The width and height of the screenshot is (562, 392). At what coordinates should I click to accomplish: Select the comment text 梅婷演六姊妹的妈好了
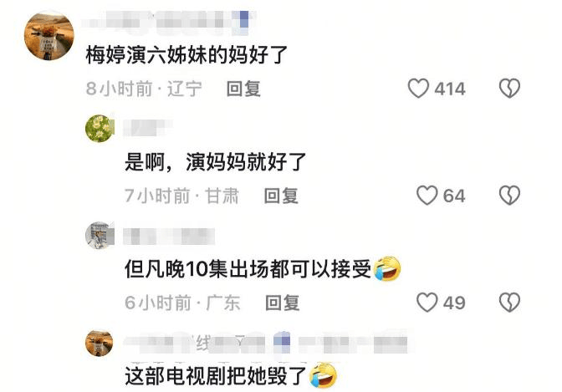[x=186, y=55]
